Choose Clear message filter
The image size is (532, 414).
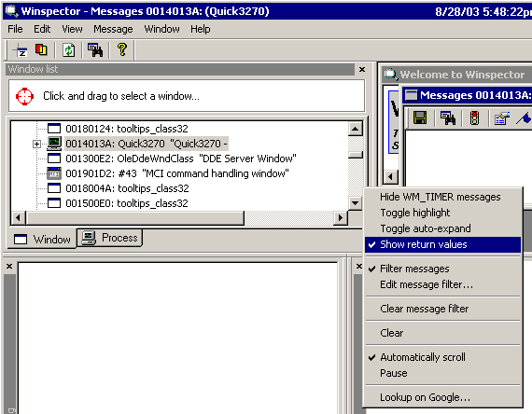[x=442, y=309]
